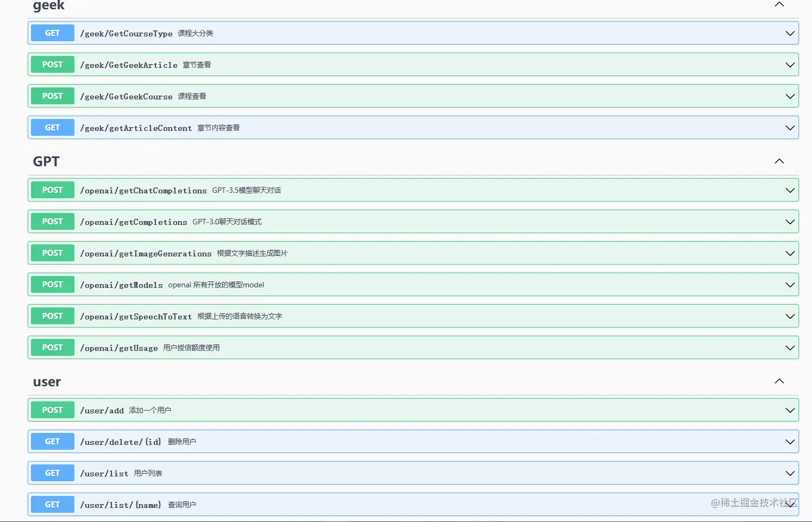Open the /openai/getCompletions endpoint path
Image resolution: width=812 pixels, height=522 pixels.
tap(134, 222)
